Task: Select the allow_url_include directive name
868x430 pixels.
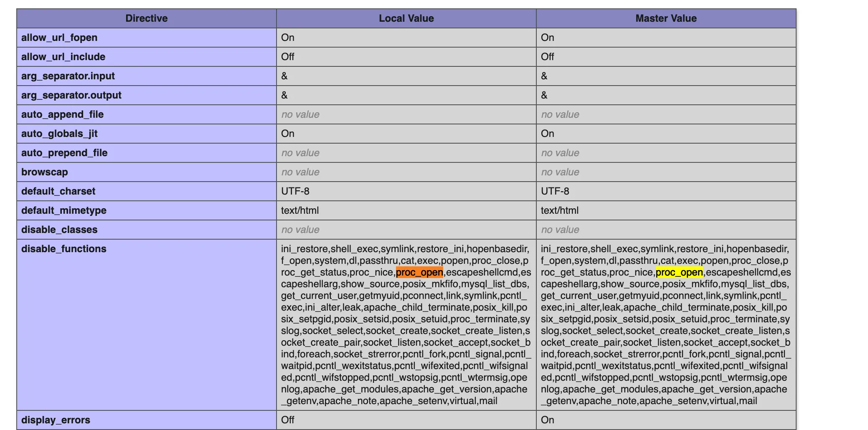Action: tap(63, 57)
